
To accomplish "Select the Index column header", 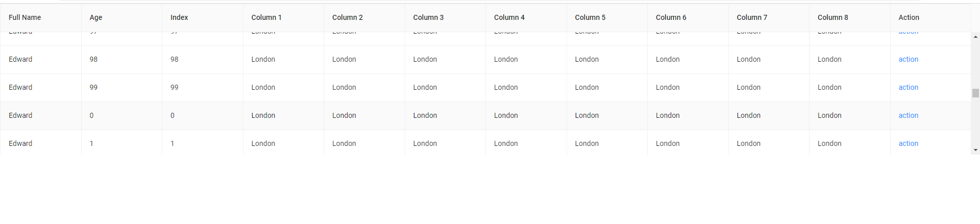I will (179, 17).
